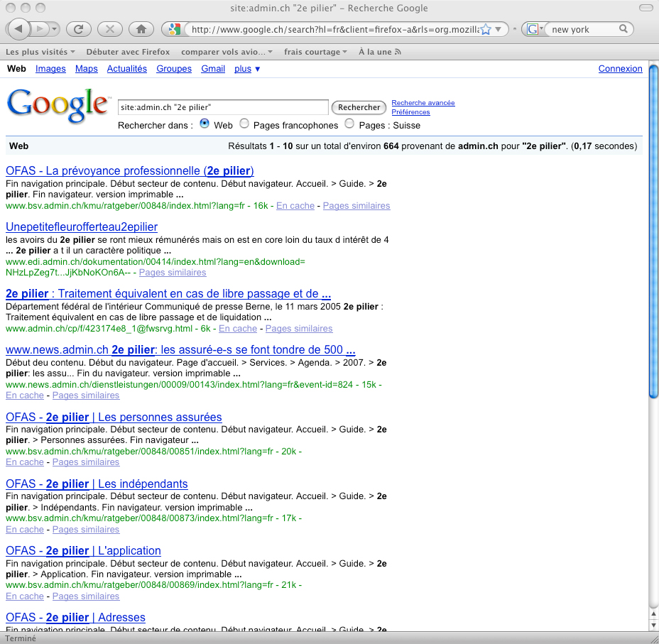
Task: Open En cache for the first OFAS result
Action: [x=295, y=205]
